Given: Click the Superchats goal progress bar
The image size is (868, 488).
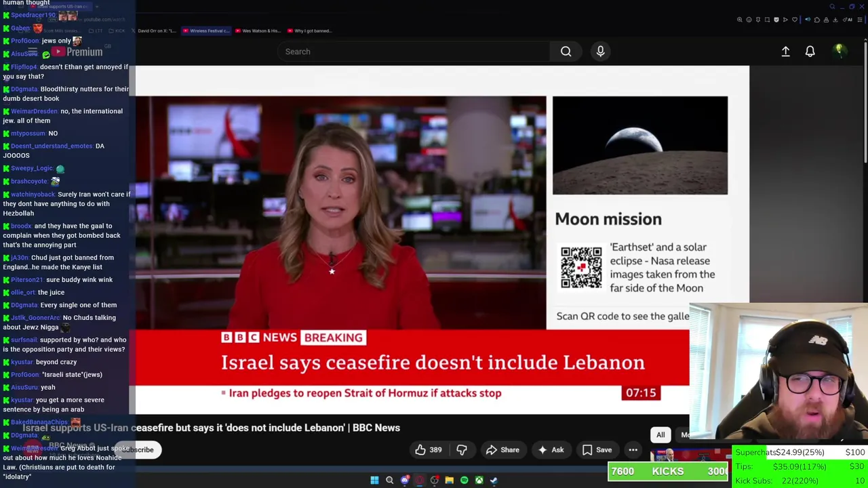Looking at the screenshot, I should [x=800, y=452].
